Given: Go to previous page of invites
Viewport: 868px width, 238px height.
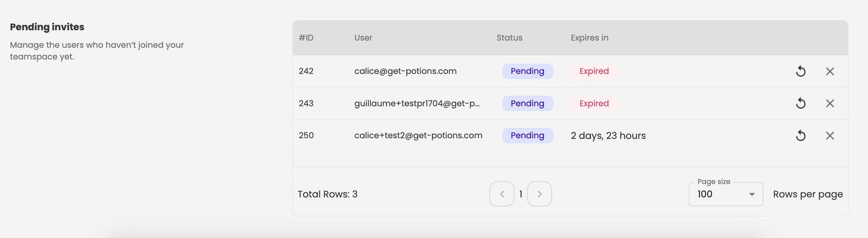Looking at the screenshot, I should 502,194.
